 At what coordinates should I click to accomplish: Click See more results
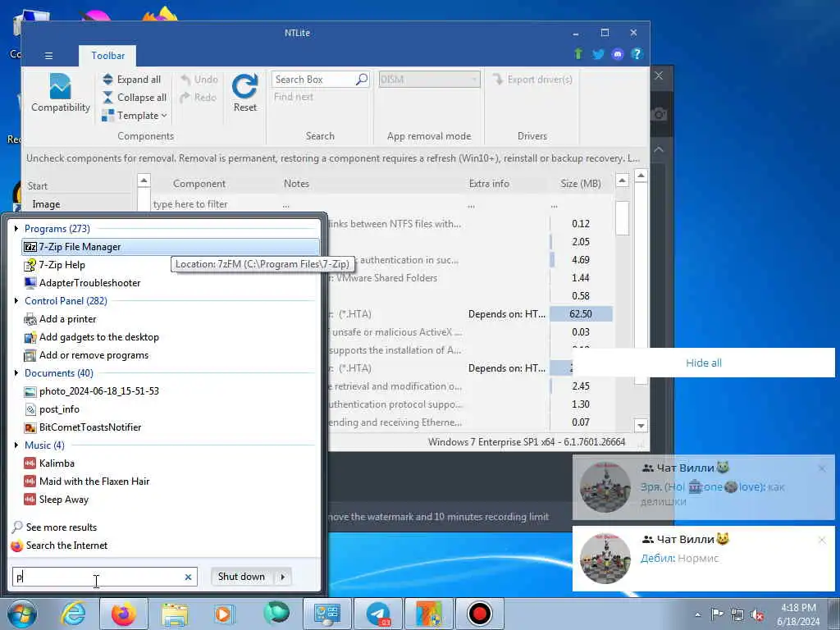click(55, 527)
